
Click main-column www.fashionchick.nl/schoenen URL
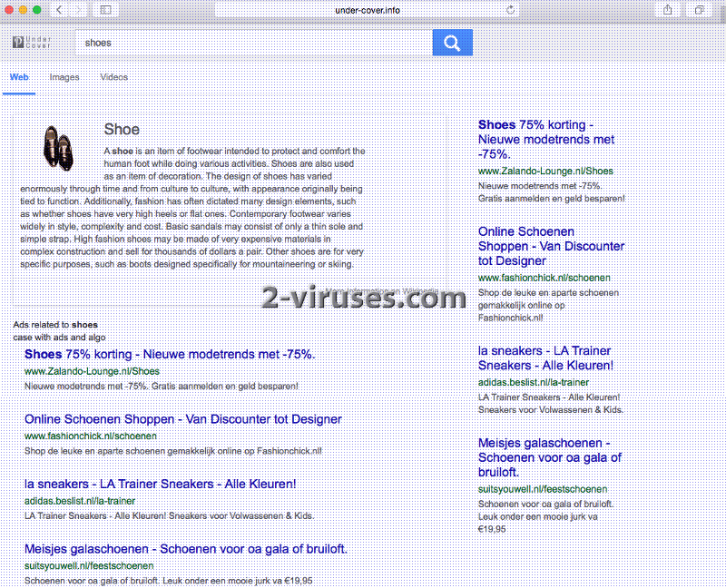coord(90,436)
